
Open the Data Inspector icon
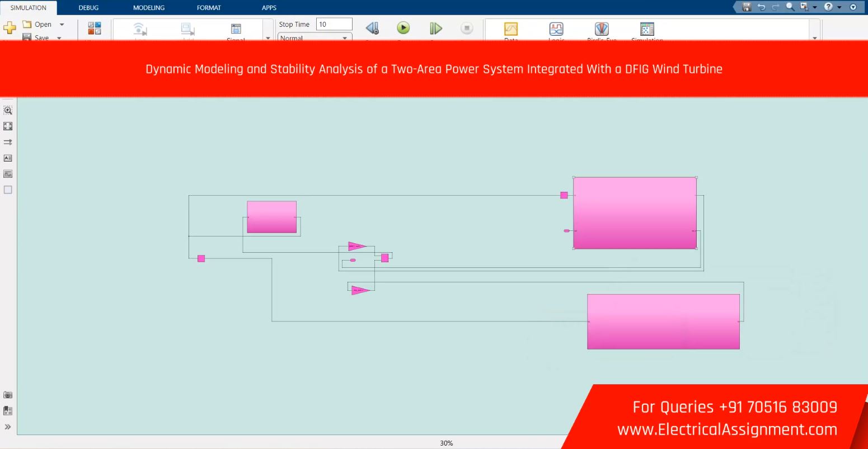(511, 29)
